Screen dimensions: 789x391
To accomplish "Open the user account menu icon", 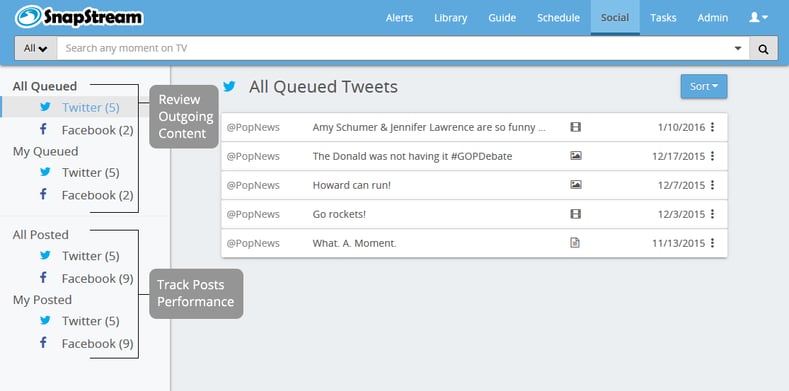I will [x=758, y=18].
